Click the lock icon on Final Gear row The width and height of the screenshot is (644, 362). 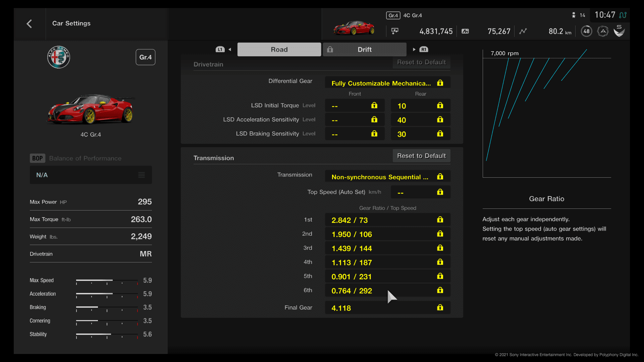point(440,308)
